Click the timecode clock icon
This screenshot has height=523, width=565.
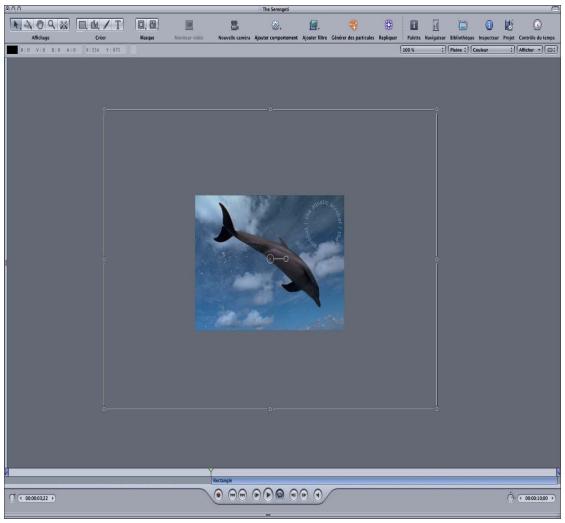[x=12, y=498]
